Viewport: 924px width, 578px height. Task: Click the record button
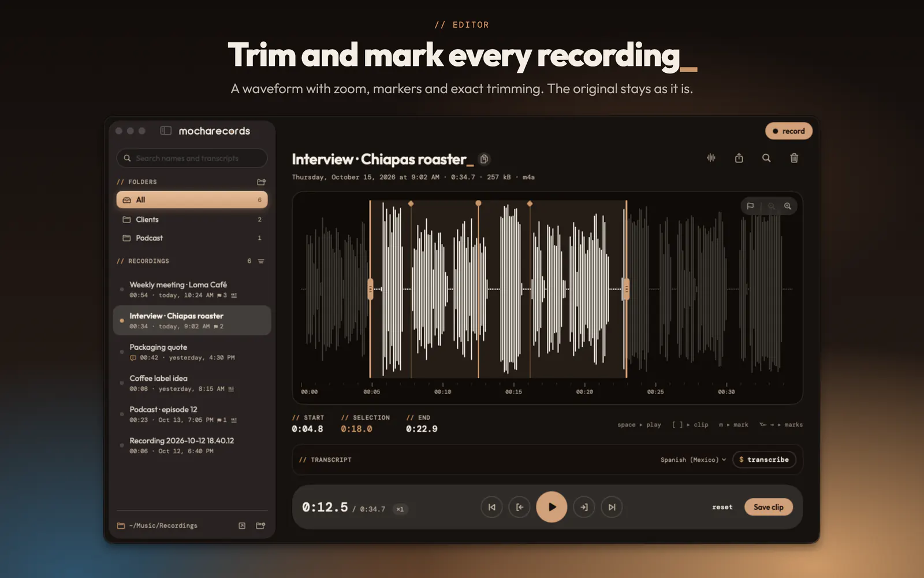pyautogui.click(x=789, y=131)
